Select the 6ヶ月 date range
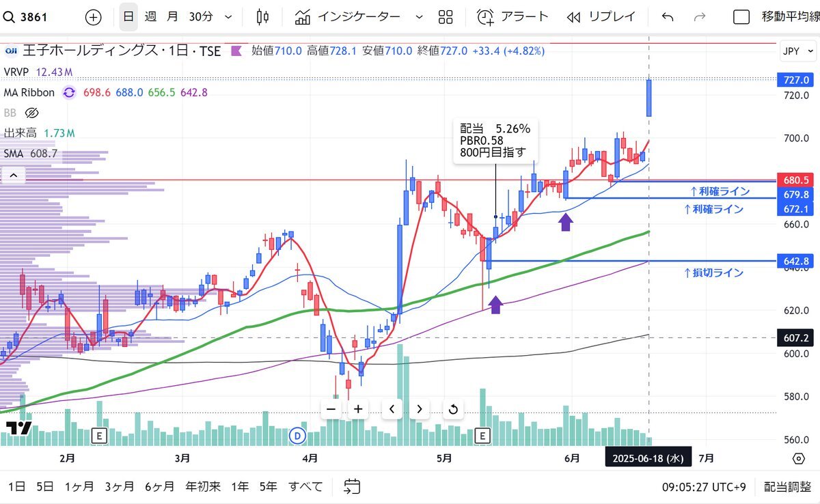This screenshot has height=504, width=820. (x=159, y=486)
